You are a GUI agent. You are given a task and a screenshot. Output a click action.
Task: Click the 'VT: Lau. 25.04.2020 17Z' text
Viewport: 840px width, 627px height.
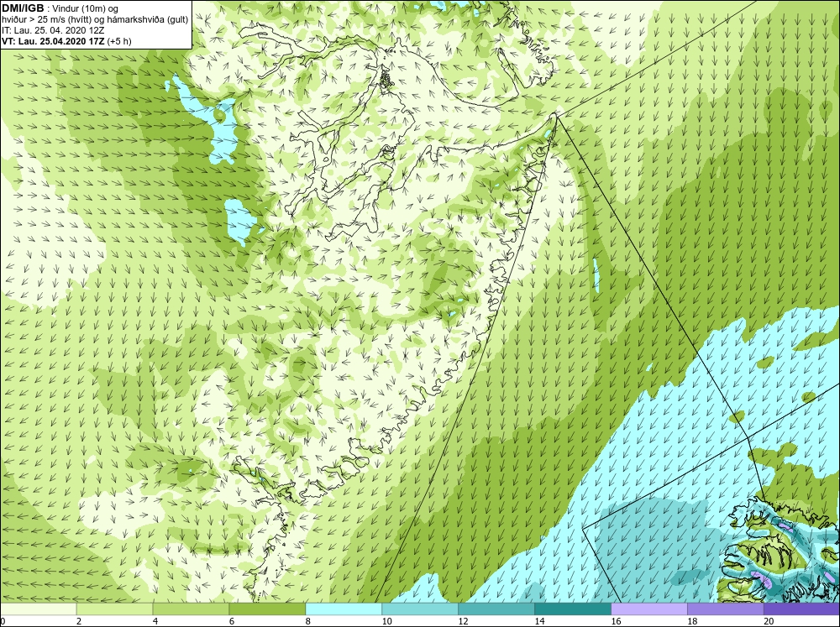pos(53,40)
